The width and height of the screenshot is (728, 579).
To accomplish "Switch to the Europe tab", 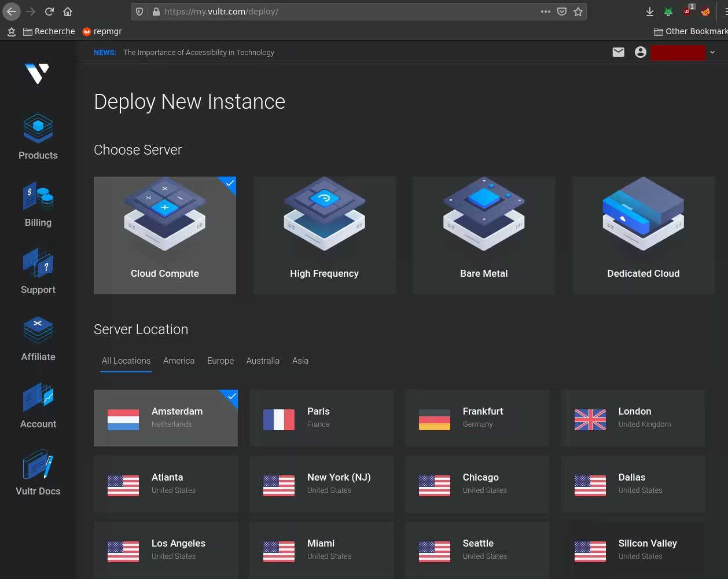I will point(220,361).
